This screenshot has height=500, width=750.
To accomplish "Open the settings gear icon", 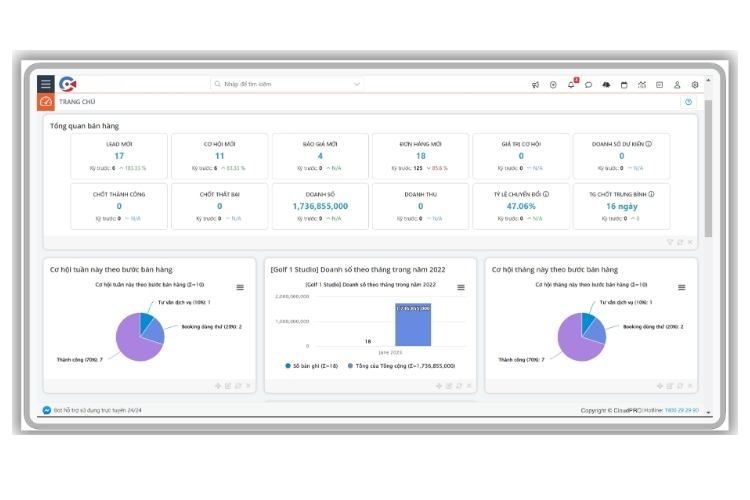I will click(x=695, y=85).
